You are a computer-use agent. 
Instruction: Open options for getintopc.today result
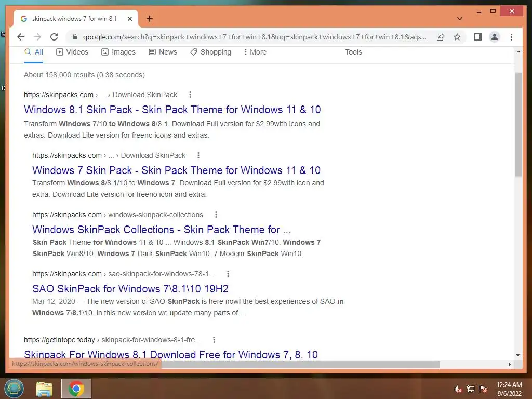click(214, 340)
